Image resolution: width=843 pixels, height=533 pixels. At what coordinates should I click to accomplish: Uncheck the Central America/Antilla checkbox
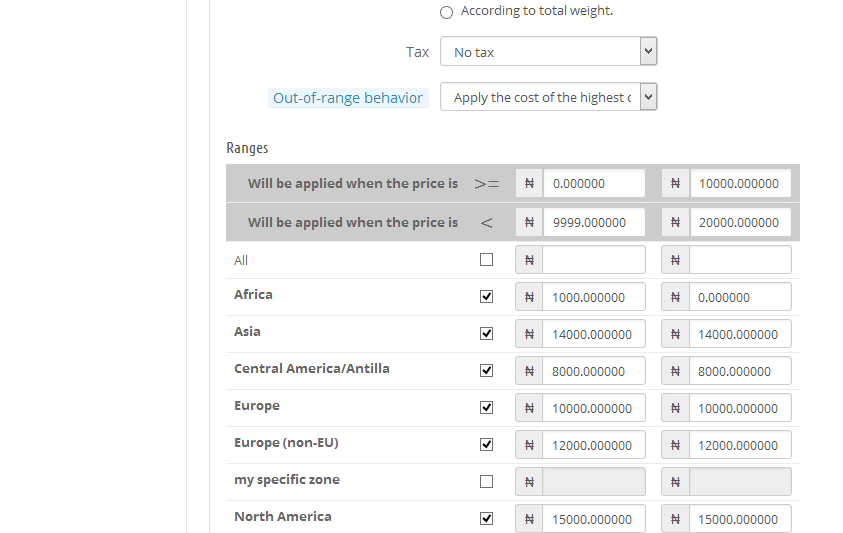click(x=487, y=371)
